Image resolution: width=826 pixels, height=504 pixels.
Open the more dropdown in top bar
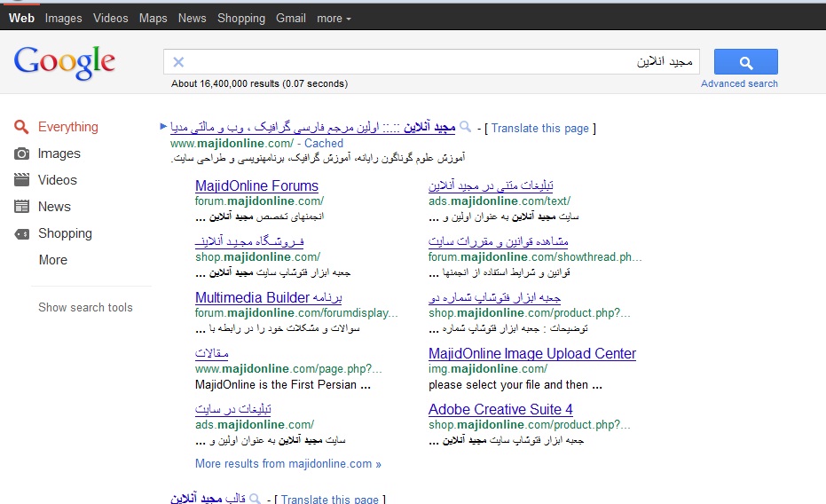(334, 19)
